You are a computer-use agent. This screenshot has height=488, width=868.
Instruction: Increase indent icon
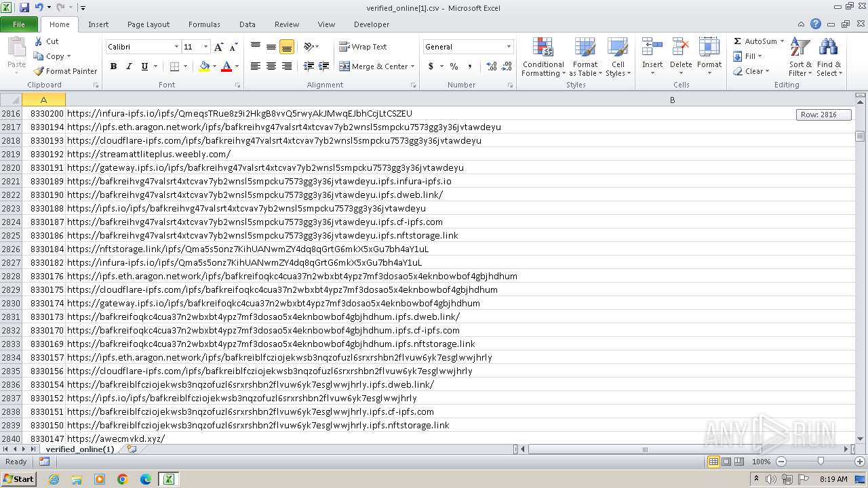point(324,66)
